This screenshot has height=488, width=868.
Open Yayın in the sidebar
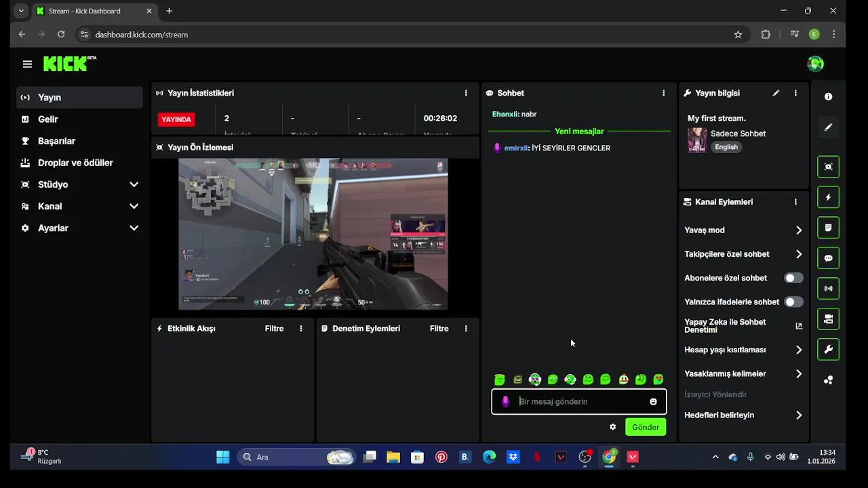[80, 98]
